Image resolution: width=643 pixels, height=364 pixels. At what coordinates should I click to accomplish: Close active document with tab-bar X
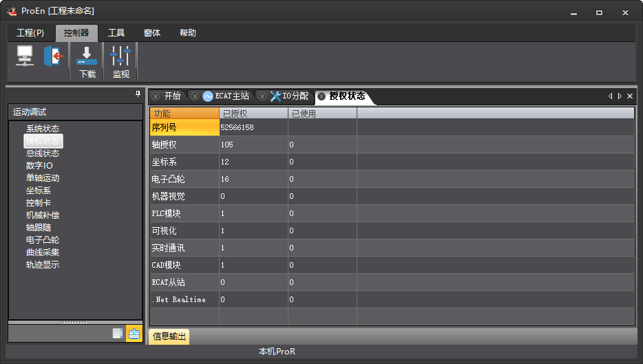[x=630, y=96]
